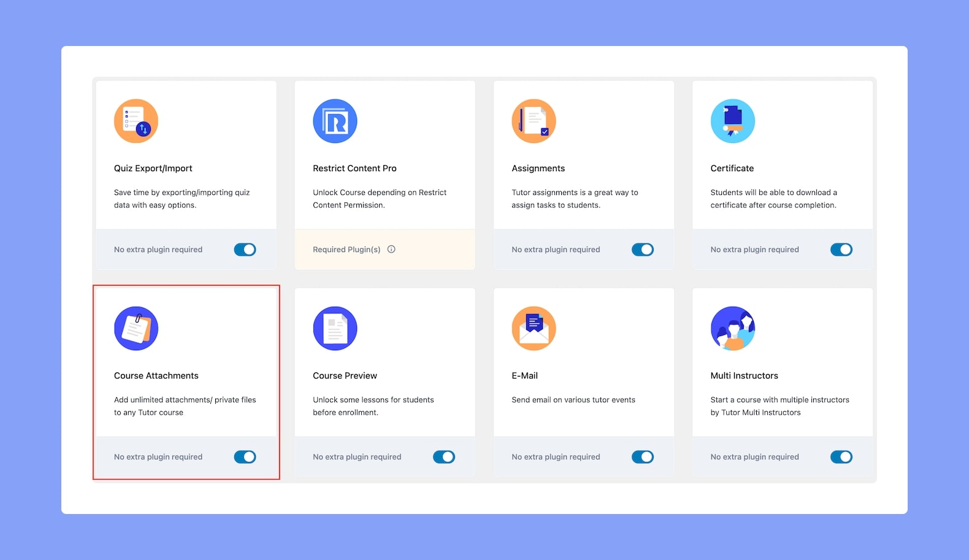
Task: Click the Certificate card title
Action: [x=732, y=168]
